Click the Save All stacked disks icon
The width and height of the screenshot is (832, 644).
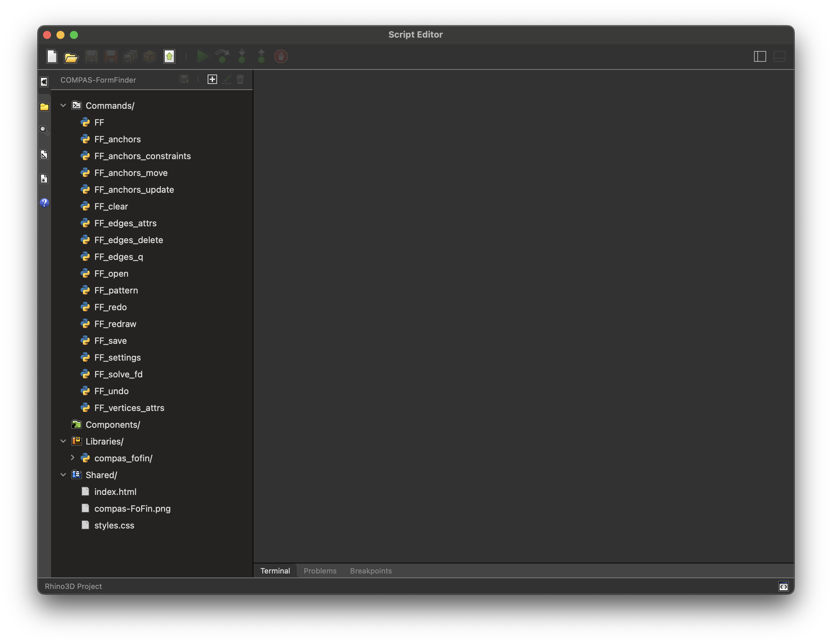tap(130, 57)
